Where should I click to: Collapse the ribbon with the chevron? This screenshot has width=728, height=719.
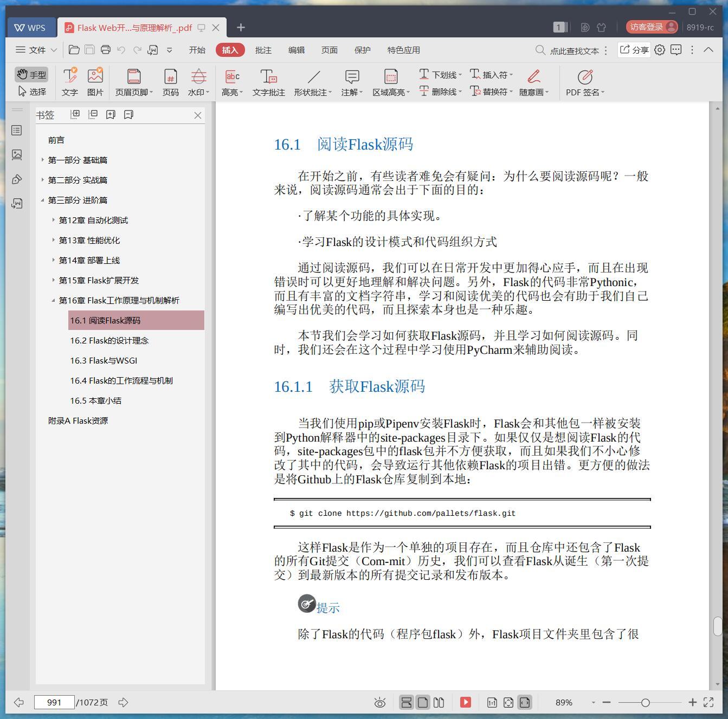point(708,50)
